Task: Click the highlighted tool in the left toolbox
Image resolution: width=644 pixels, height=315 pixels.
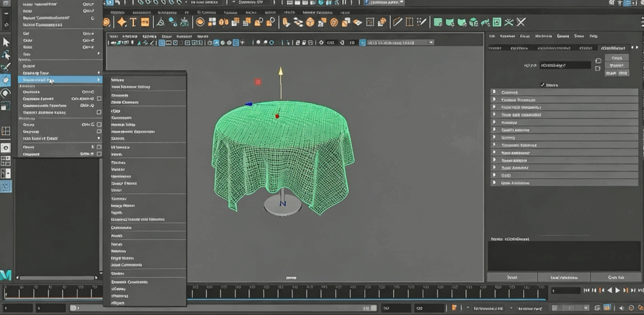Action: pos(6,80)
